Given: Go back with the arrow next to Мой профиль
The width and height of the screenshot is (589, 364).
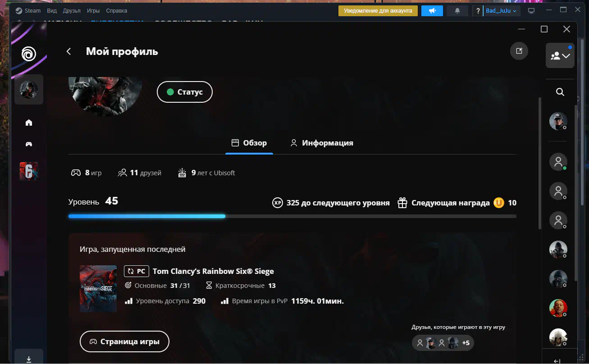Looking at the screenshot, I should click(x=69, y=51).
